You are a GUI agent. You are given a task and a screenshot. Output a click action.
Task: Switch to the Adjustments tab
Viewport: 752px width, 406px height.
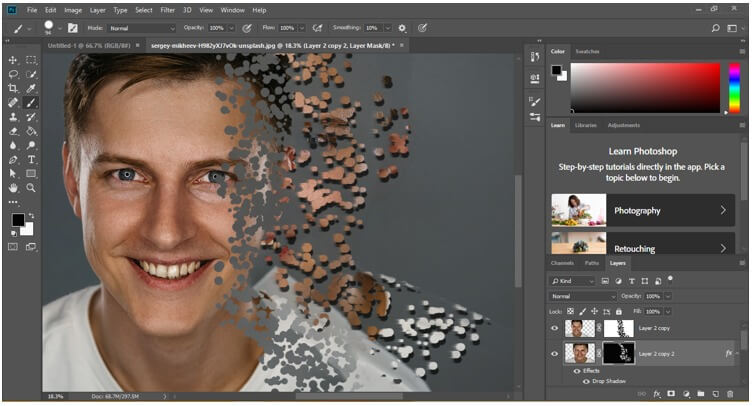click(623, 126)
